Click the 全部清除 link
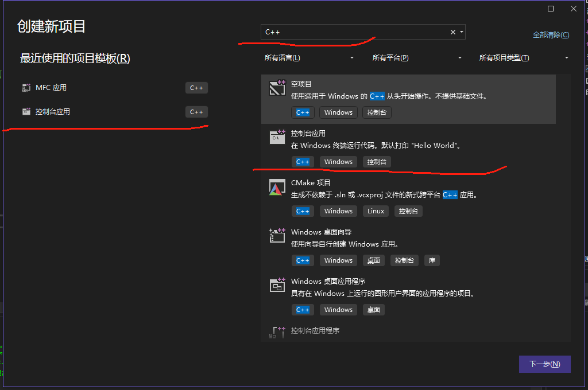588x390 pixels. click(x=551, y=35)
